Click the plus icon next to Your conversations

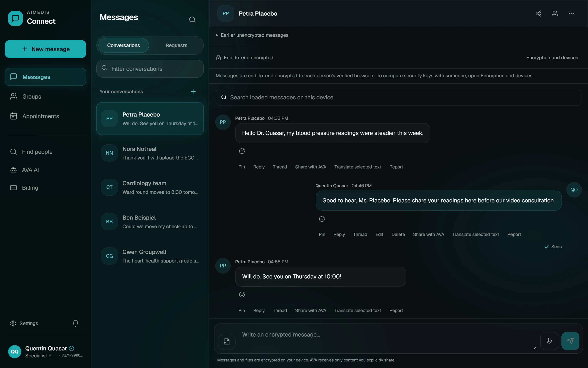(x=193, y=92)
